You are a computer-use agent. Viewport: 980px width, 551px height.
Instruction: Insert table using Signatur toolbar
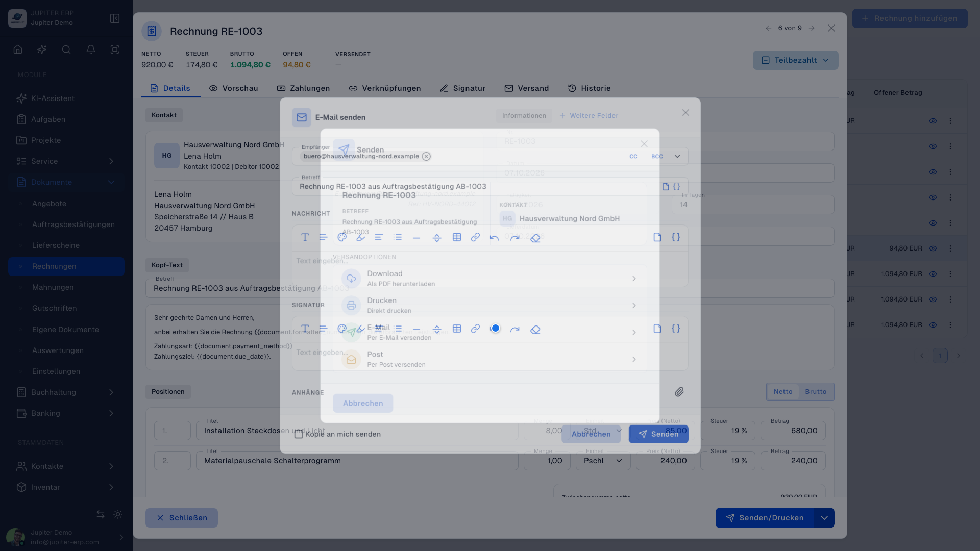click(457, 329)
